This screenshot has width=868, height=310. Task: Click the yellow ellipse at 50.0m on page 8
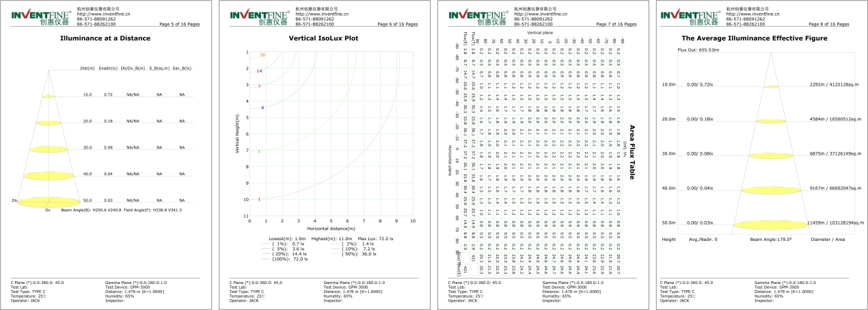click(770, 224)
